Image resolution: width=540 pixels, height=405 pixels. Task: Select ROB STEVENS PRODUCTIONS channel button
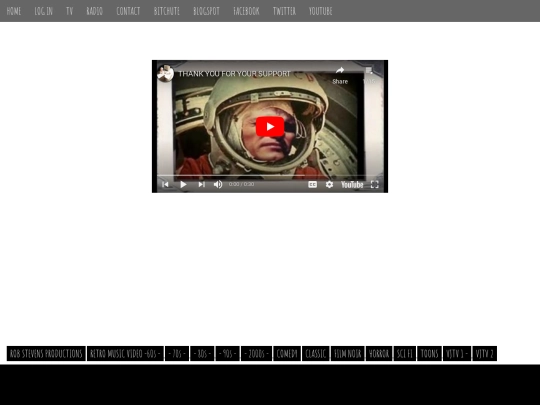[x=46, y=353]
